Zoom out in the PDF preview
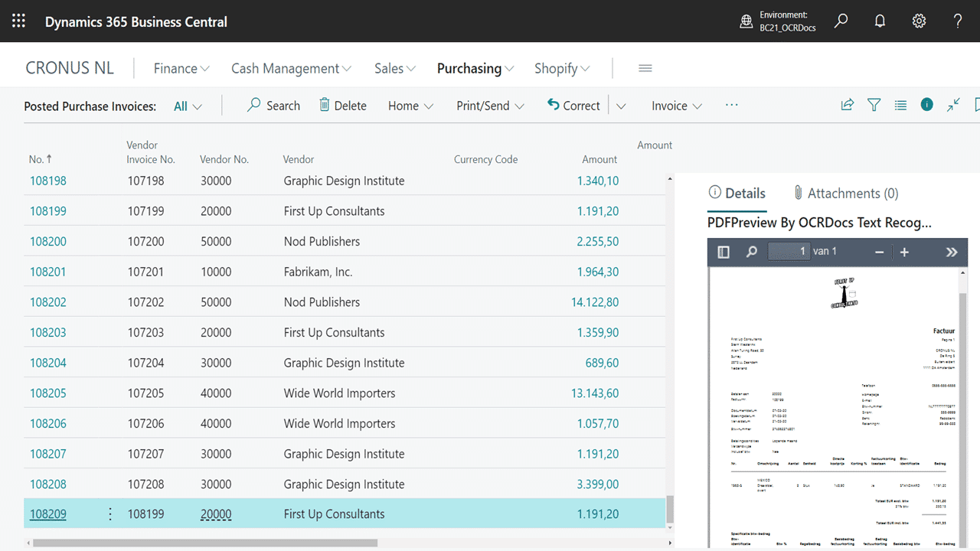This screenshot has width=980, height=551. [x=879, y=252]
